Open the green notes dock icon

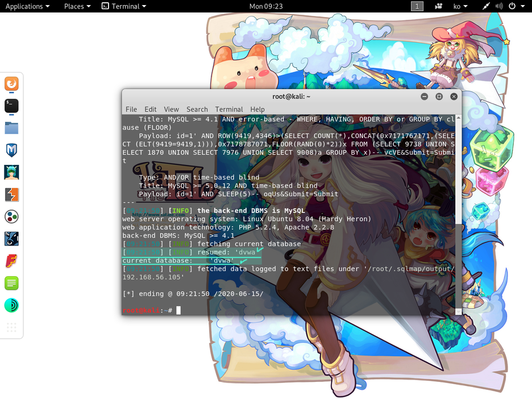[11, 283]
